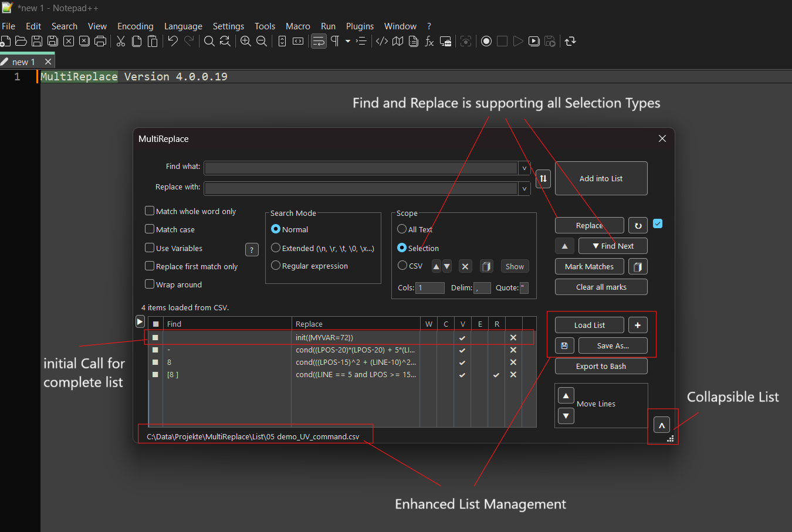Click the Zoom In toolbar icon
Viewport: 792px width, 532px height.
246,41
